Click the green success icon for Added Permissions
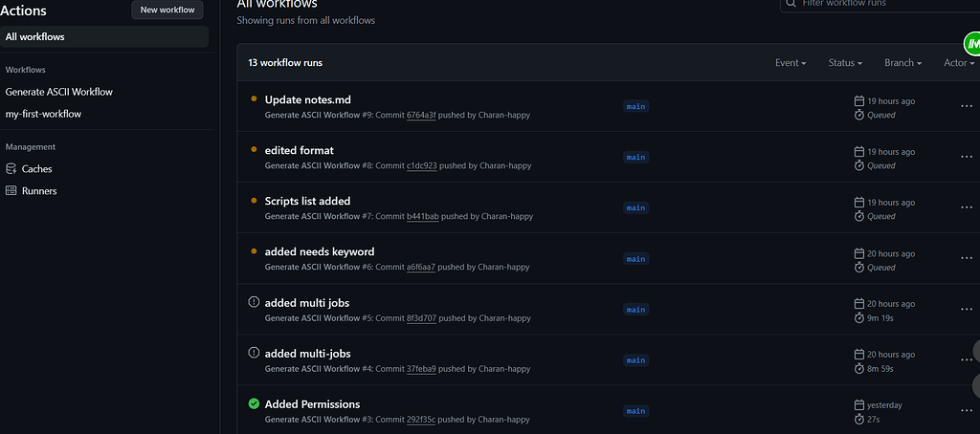This screenshot has width=980, height=434. tap(254, 403)
